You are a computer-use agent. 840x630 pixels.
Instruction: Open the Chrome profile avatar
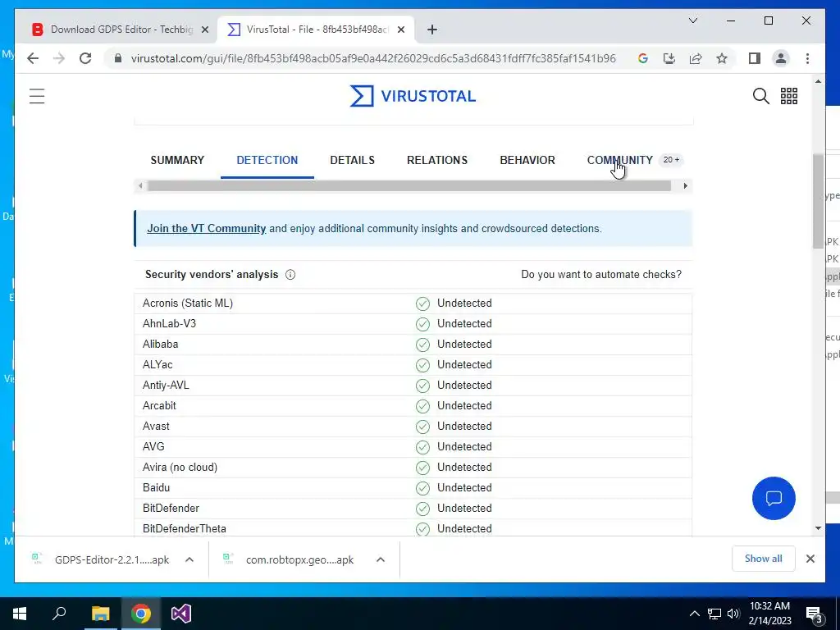(x=781, y=58)
